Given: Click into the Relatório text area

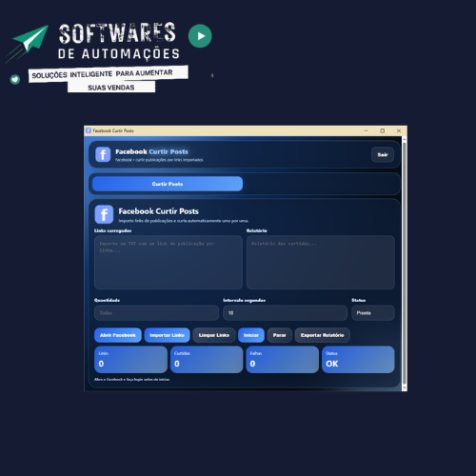Looking at the screenshot, I should click(321, 262).
